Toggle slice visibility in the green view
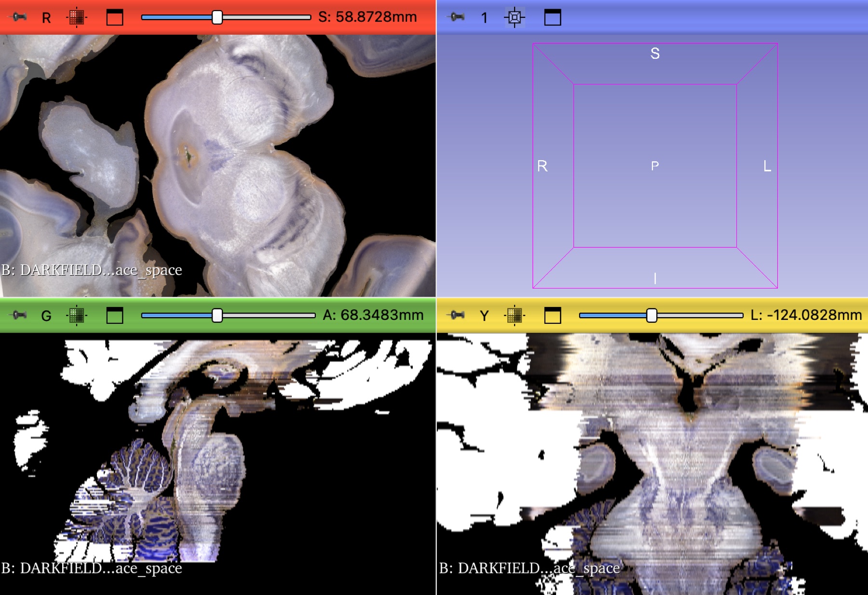Viewport: 868px width, 595px height. [76, 316]
